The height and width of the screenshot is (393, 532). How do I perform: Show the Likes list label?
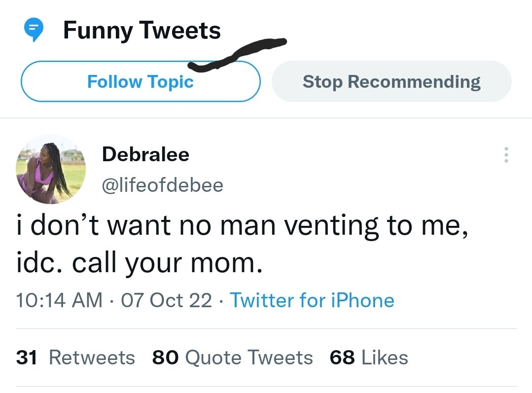tap(385, 357)
